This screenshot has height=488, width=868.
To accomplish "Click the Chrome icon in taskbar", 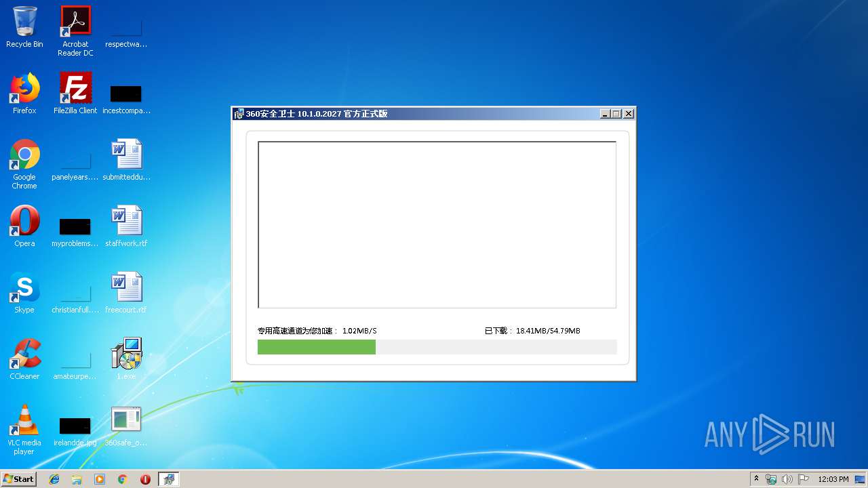I will (123, 479).
